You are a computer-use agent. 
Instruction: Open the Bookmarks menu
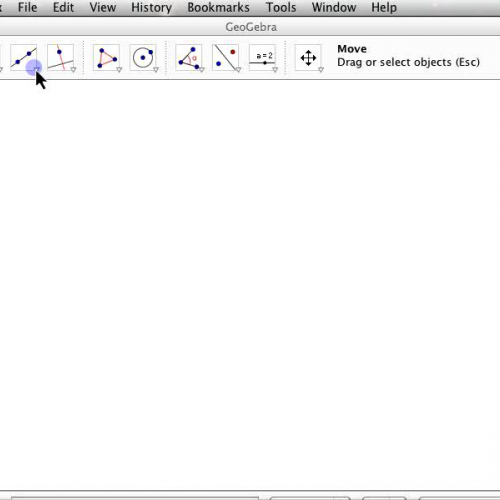(218, 7)
